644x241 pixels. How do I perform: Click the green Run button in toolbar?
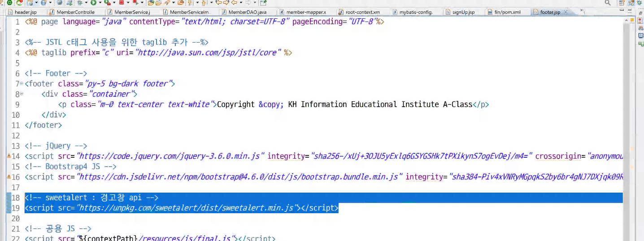[94, 3]
